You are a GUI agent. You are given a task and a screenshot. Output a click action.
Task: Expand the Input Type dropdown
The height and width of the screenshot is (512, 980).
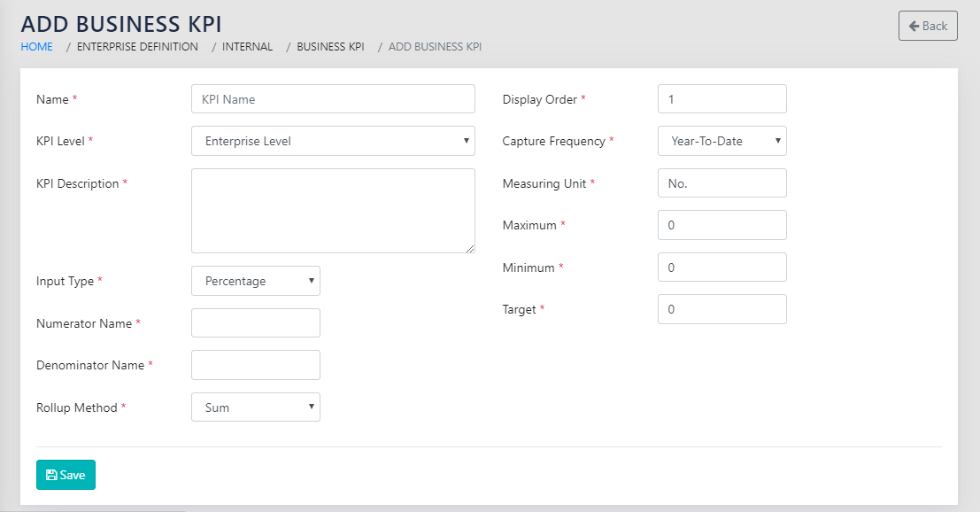pyautogui.click(x=256, y=281)
